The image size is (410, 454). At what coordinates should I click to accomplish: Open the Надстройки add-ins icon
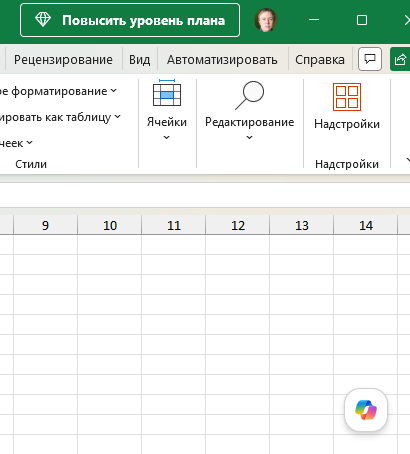pos(347,97)
